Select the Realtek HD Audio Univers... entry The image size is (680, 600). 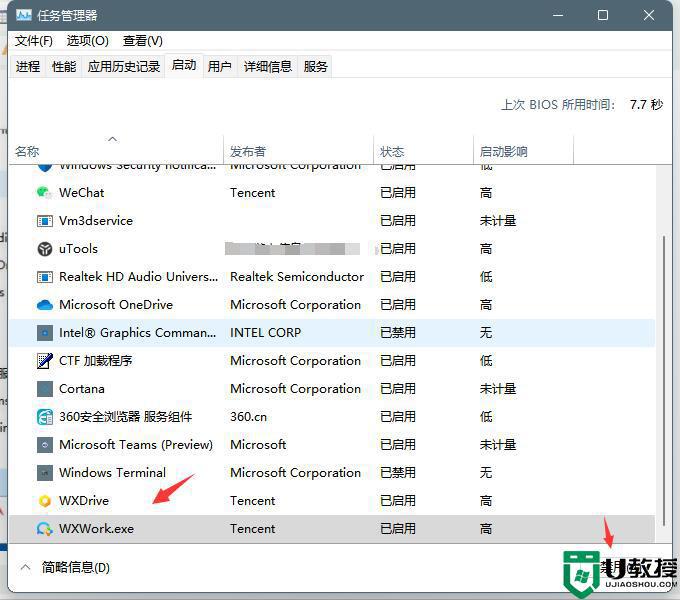coord(138,277)
